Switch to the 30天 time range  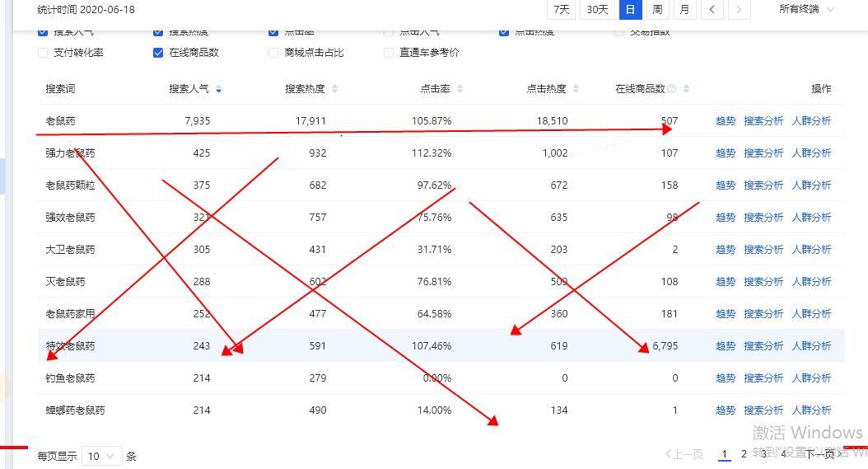[597, 9]
